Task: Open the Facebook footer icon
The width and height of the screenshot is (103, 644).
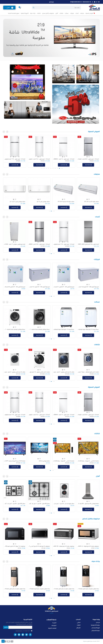Action: click(30, 635)
